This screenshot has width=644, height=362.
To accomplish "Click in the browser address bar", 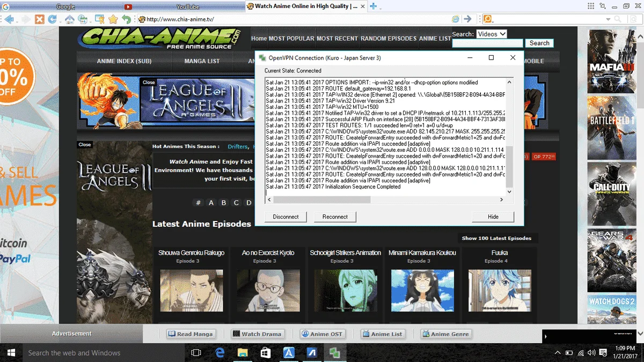I will point(292,19).
